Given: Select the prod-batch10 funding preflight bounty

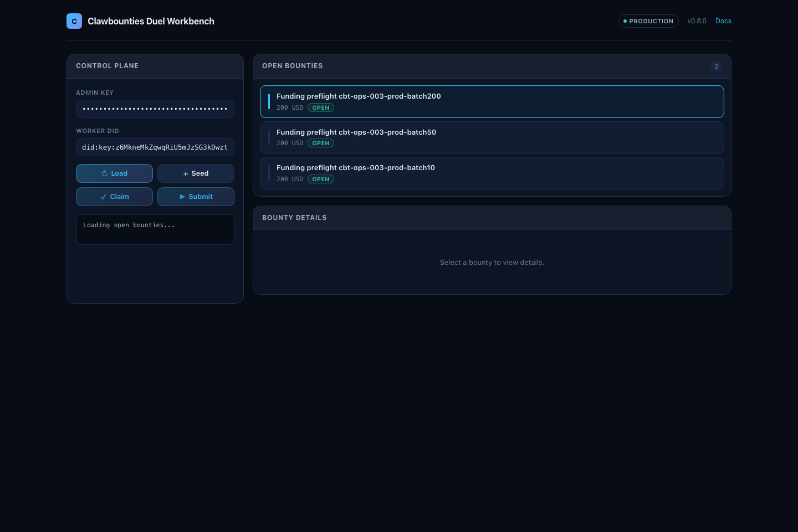Looking at the screenshot, I should [492, 173].
